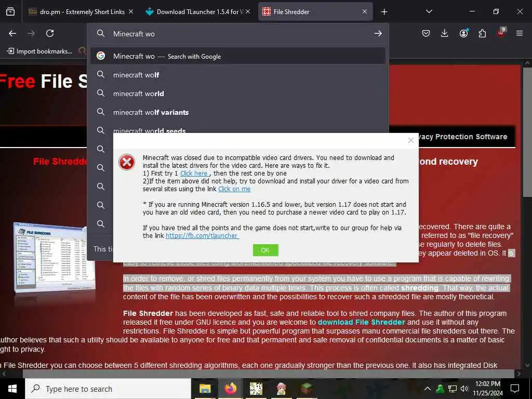Select the minecraft wolf suggestion

[238, 75]
